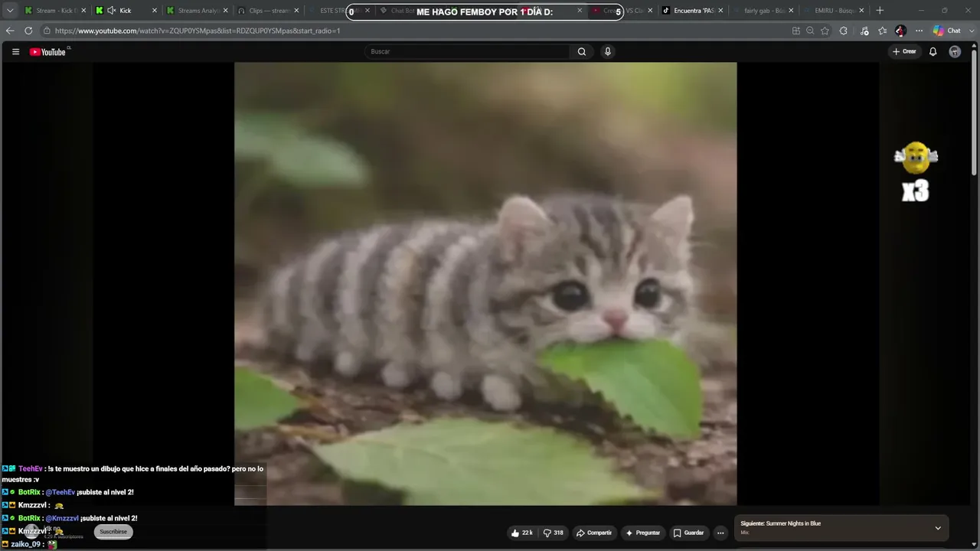
Task: Click the Suscribirse button
Action: point(113,532)
